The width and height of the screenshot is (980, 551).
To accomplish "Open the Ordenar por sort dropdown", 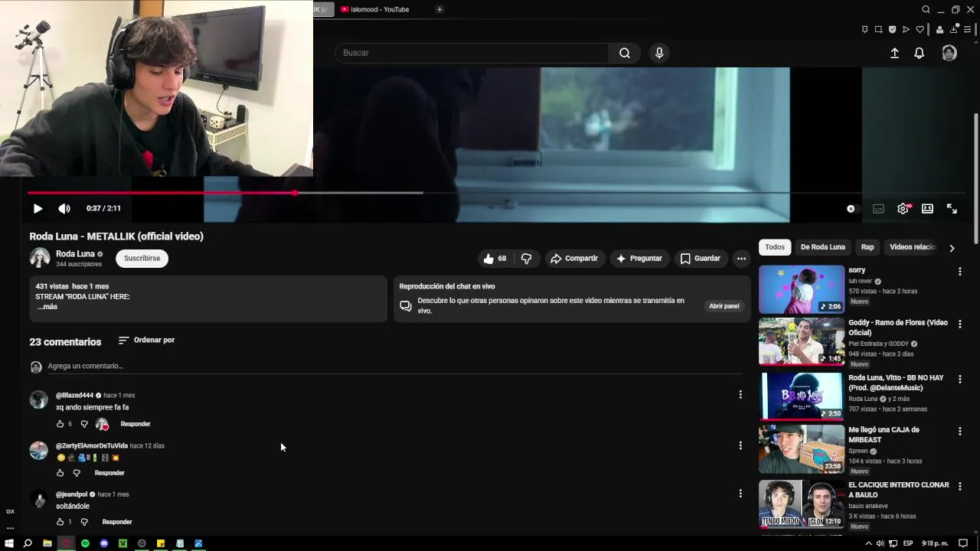I will click(146, 340).
